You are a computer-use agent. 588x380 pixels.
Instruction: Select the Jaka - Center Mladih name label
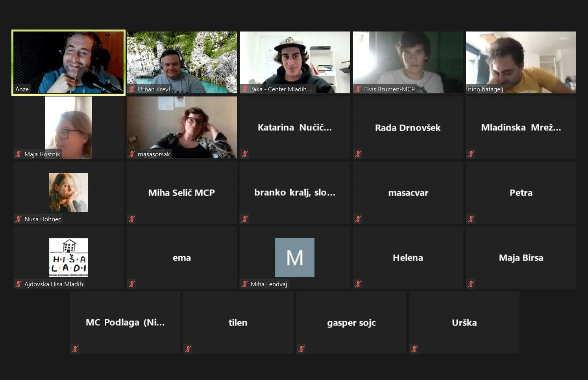281,89
